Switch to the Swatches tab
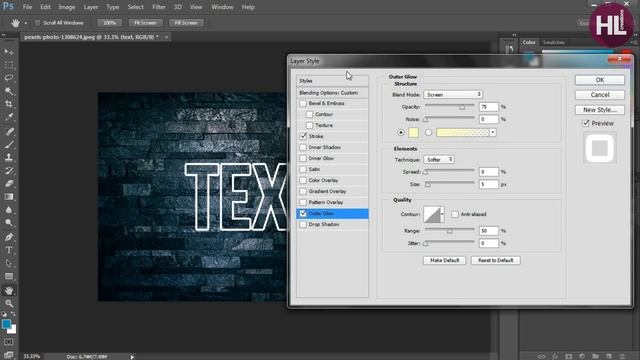Screen dimensions: 640x360 click(x=553, y=42)
